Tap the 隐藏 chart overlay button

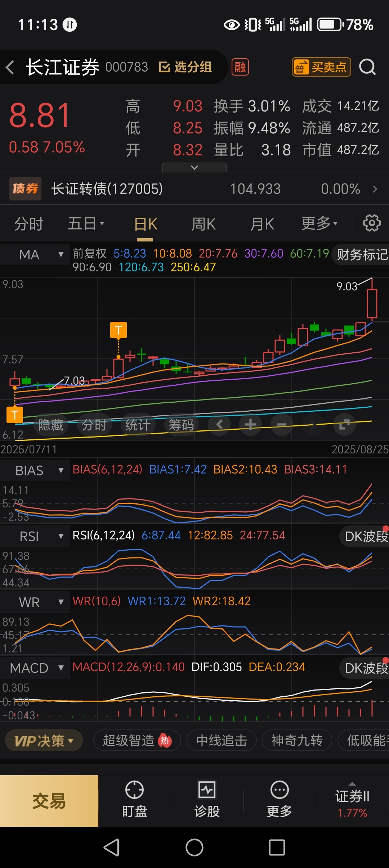pyautogui.click(x=51, y=425)
